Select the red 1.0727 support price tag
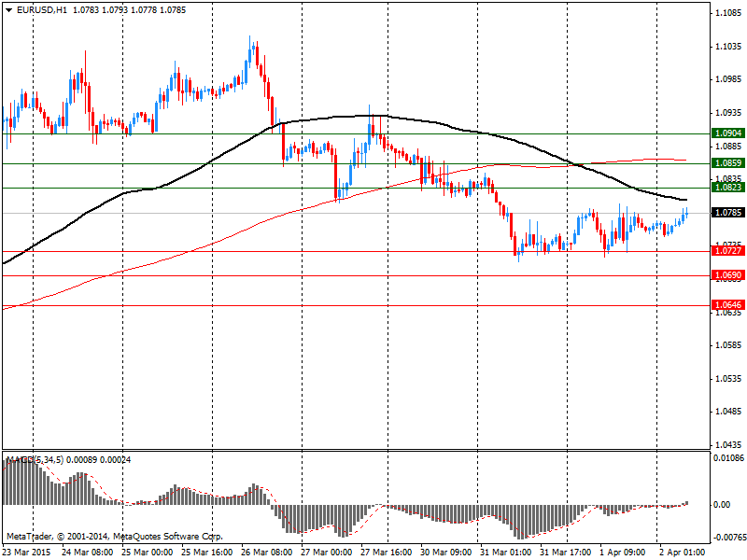747x560 pixels. tap(728, 250)
